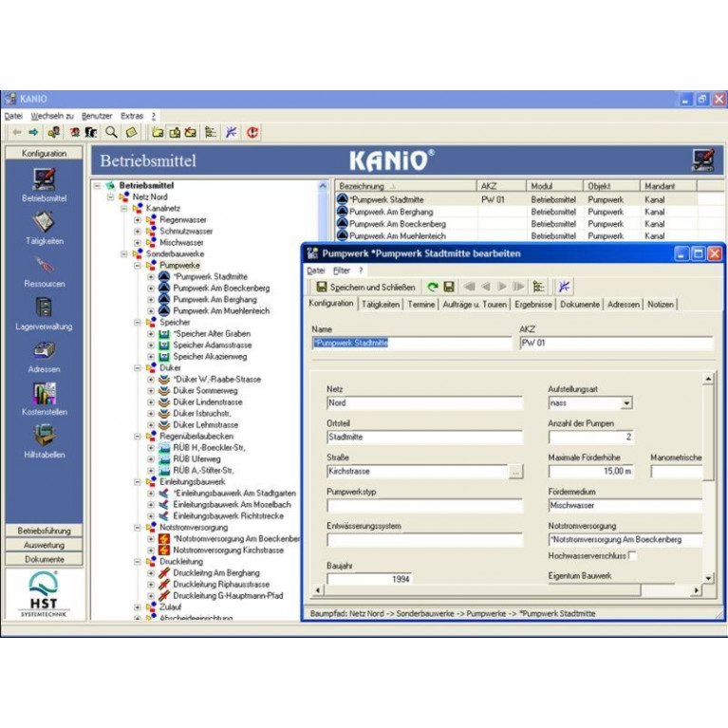The height and width of the screenshot is (728, 728).
Task: Click the ellipsis button beside Straße field
Action: click(x=515, y=471)
